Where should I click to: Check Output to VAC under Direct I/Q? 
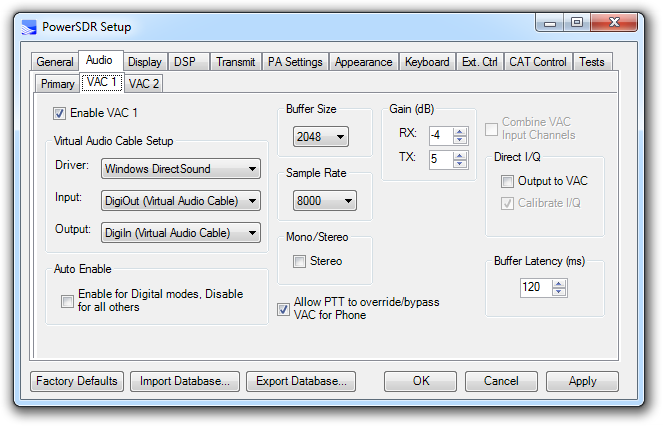[x=507, y=181]
